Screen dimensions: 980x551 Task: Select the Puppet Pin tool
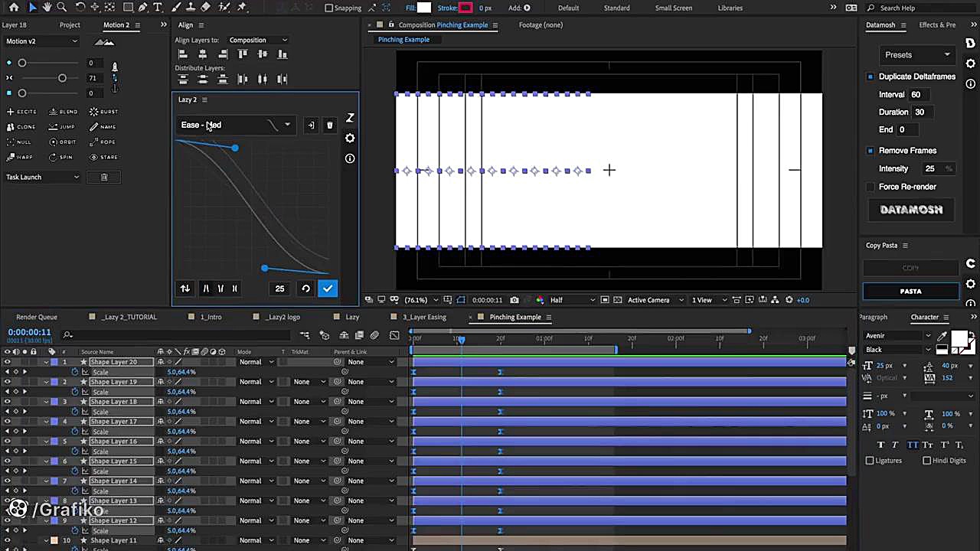coord(242,8)
